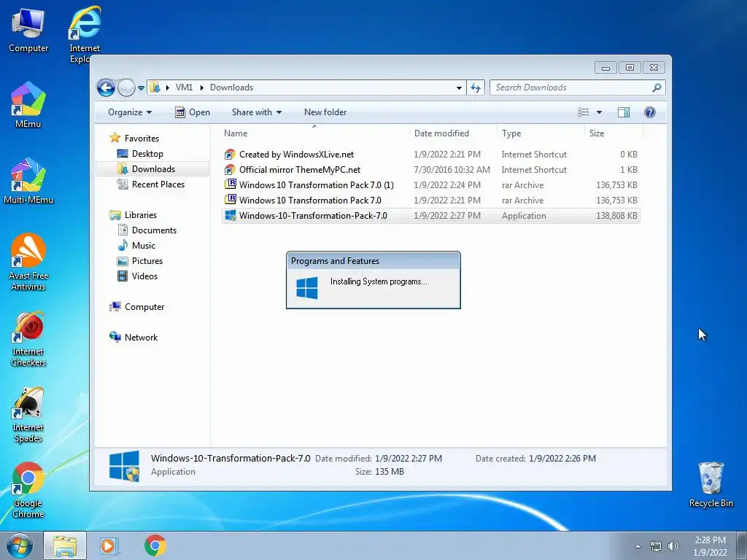Image resolution: width=747 pixels, height=560 pixels.
Task: Open the Share with menu
Action: (256, 112)
